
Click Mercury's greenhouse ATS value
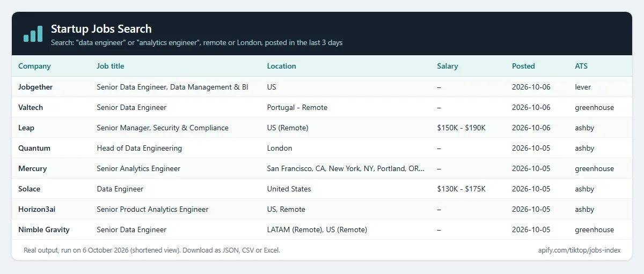click(x=594, y=168)
